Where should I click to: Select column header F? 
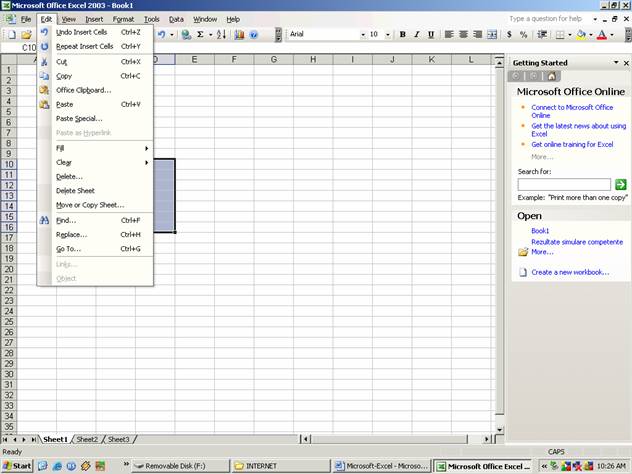pyautogui.click(x=234, y=60)
